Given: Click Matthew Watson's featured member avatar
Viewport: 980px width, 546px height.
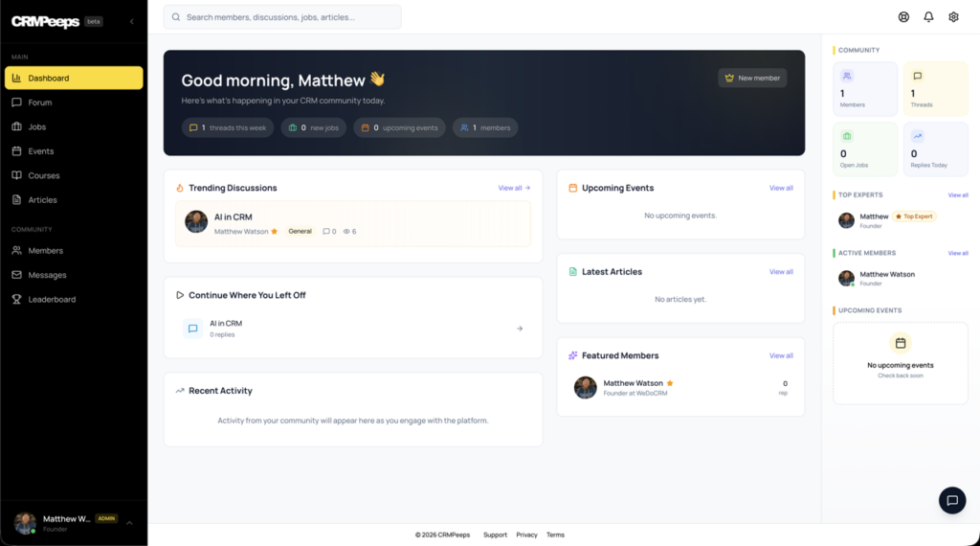Looking at the screenshot, I should click(x=586, y=388).
